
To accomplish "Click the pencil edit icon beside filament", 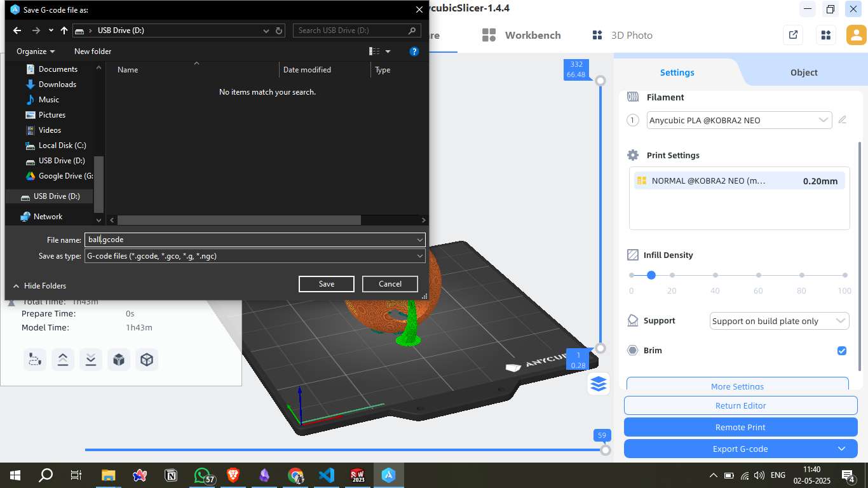I will (x=843, y=120).
